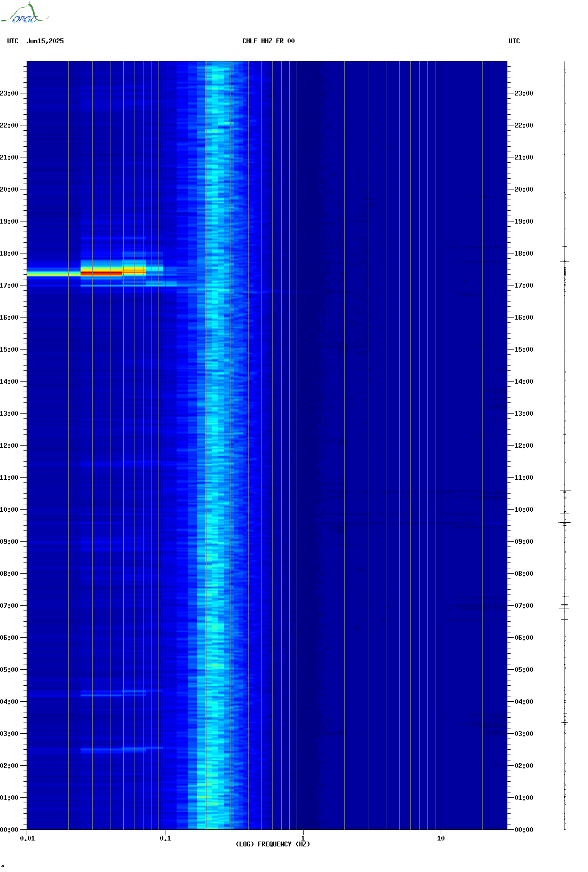Click the red high-energy burst near 17:20

101,273
